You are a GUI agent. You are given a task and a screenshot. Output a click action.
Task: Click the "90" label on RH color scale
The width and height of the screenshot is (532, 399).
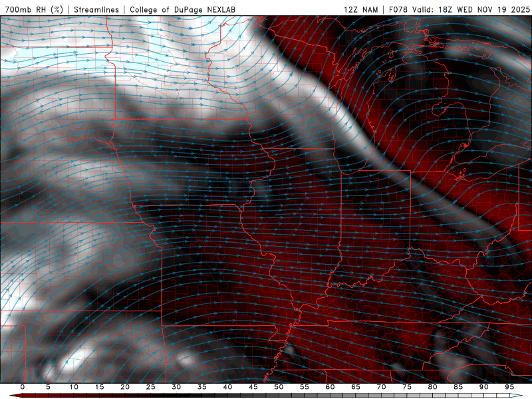tap(483, 387)
